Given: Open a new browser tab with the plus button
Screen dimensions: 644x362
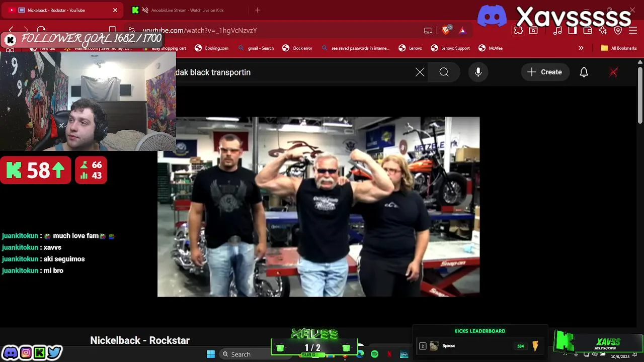Looking at the screenshot, I should [x=258, y=10].
